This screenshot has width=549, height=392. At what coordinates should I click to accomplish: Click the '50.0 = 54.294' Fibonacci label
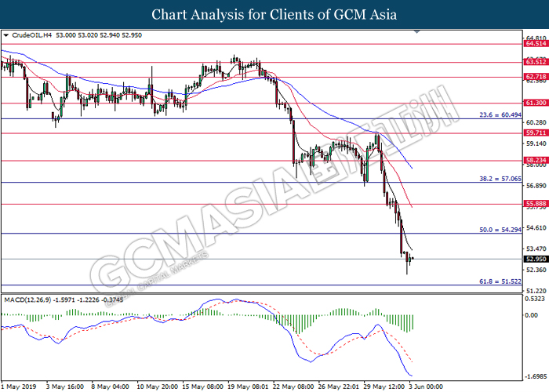coord(500,230)
